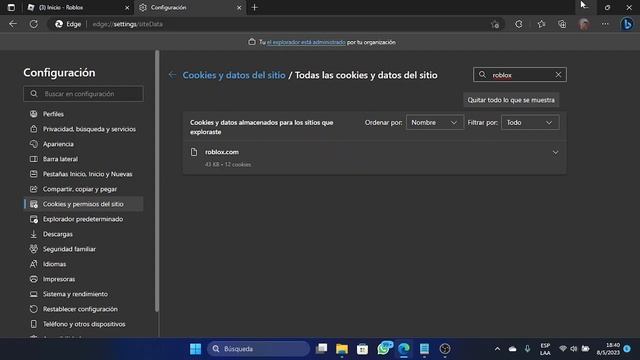Open File Explorer from taskbar
The height and width of the screenshot is (360, 640).
click(342, 349)
